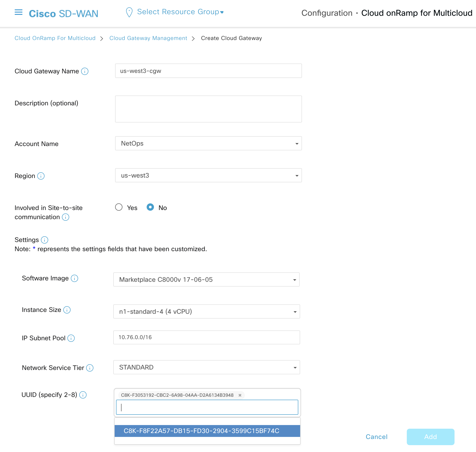Choose UUID option C8K-F8F22A57-DB15-FD30-2904-3599C15BF74C
Screen dimensions: 476x452
(207, 431)
